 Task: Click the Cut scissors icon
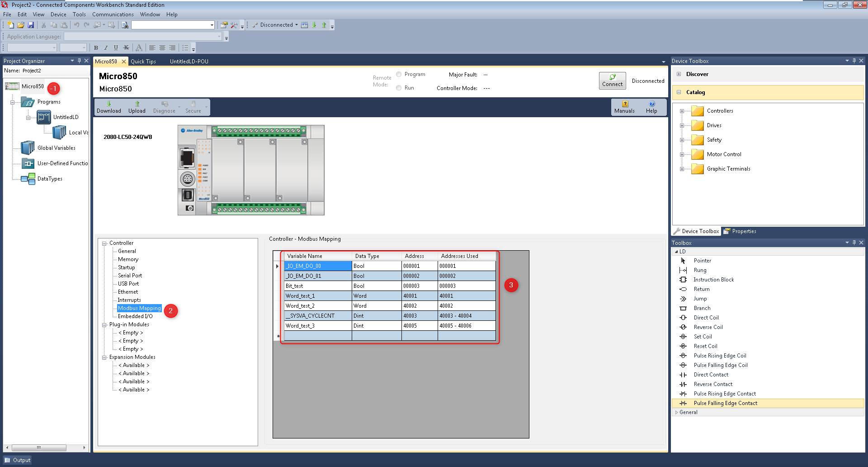44,25
